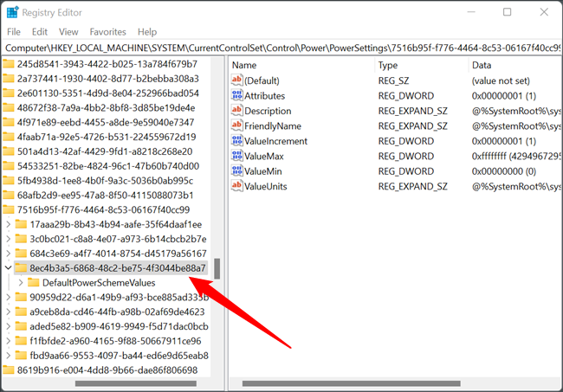Click the Registry Editor app icon in title bar
This screenshot has width=563, height=392.
pos(13,12)
